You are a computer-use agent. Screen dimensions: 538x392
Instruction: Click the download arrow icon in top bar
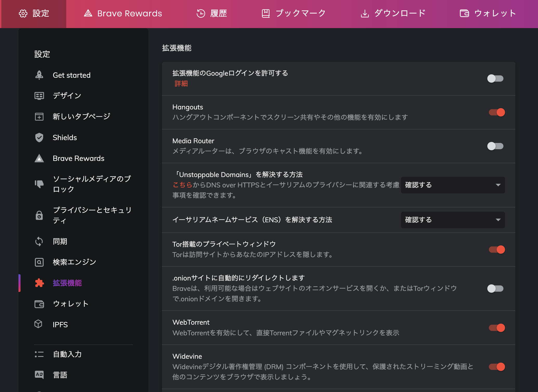pos(365,14)
